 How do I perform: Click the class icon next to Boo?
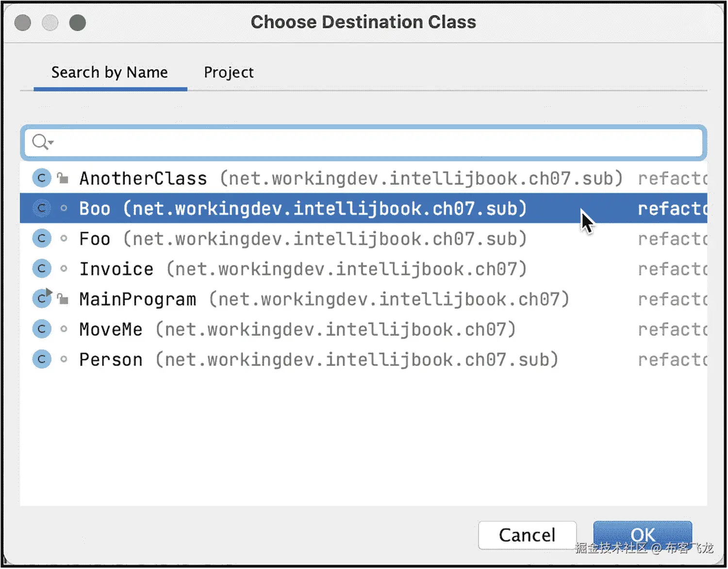[x=42, y=208]
